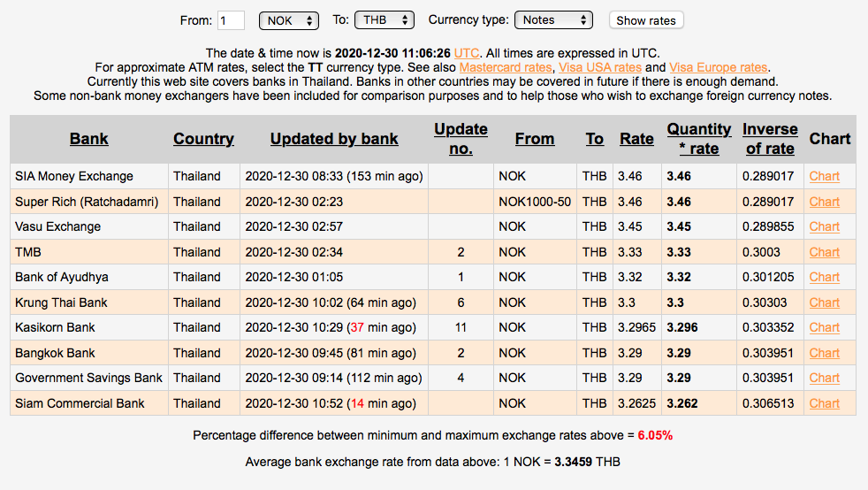
Task: Sort by Updated by bank header
Action: (x=334, y=139)
